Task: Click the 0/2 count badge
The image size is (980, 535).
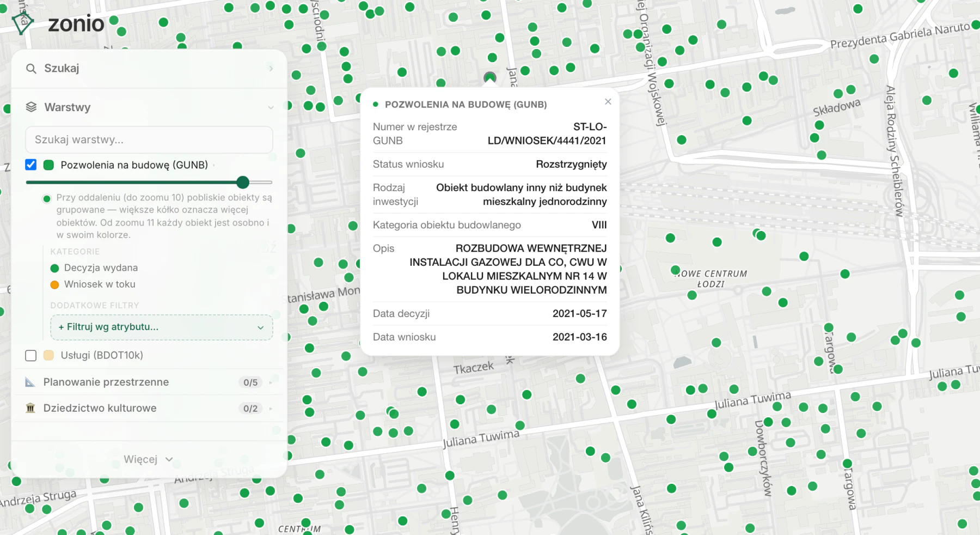Action: tap(250, 409)
